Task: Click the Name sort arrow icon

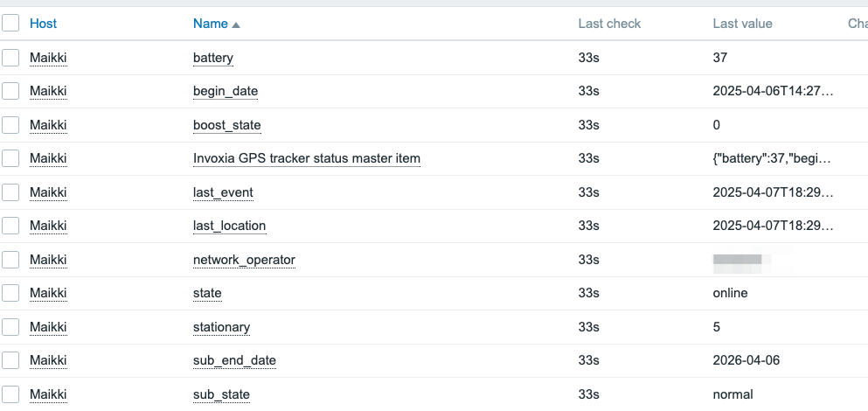Action: (236, 24)
